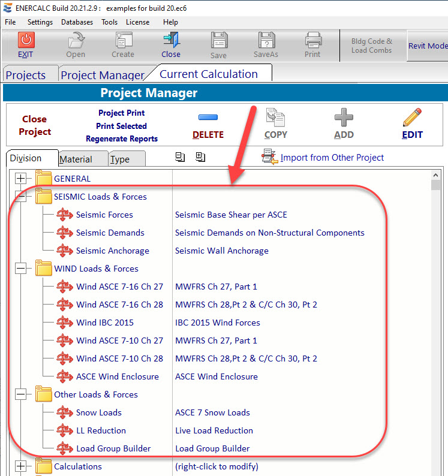448x476 pixels.
Task: Open the Current Calculation tab
Action: [208, 74]
